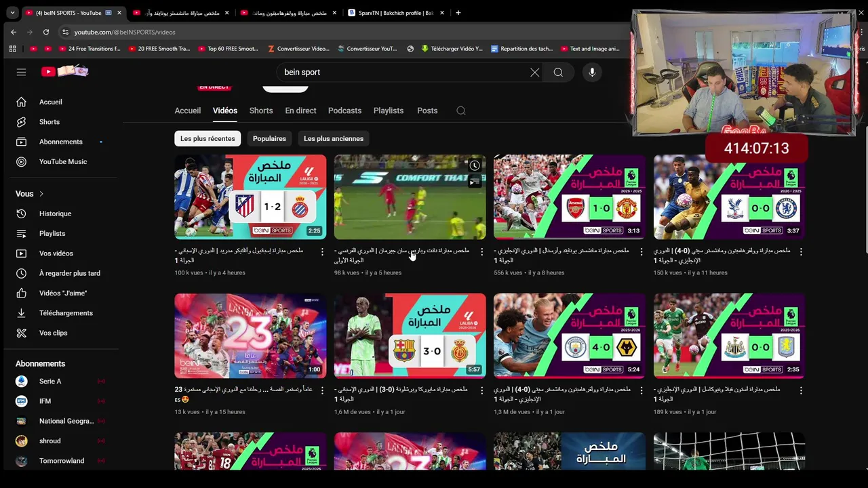Open options for Atlético 1-2 Espanyol video
868x488 pixels.
click(322, 251)
